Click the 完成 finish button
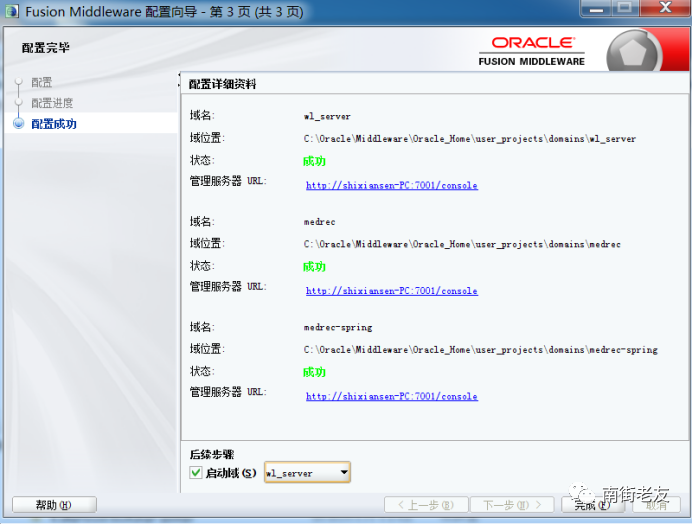 coord(593,505)
